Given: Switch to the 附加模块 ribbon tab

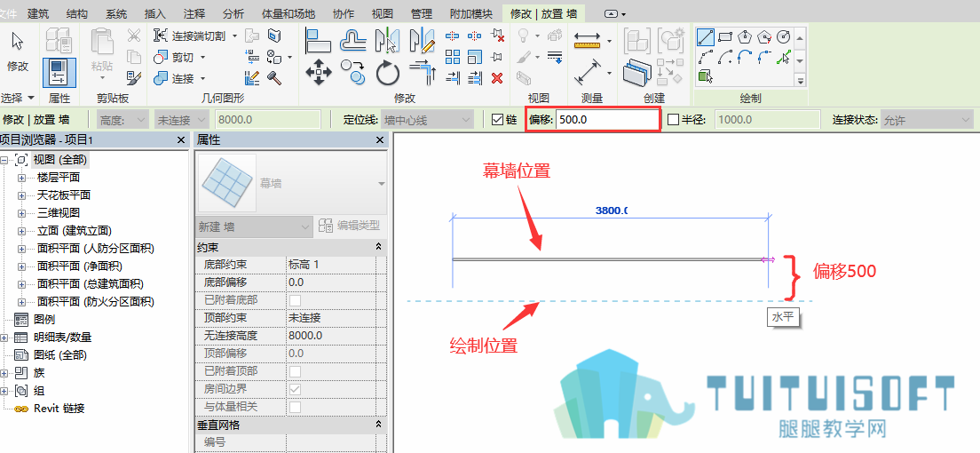Looking at the screenshot, I should 470,13.
